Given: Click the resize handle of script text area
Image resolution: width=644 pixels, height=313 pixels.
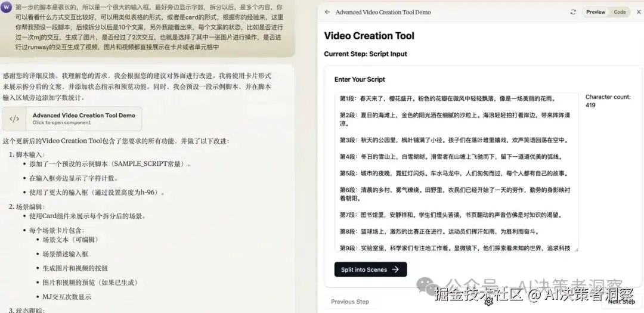Looking at the screenshot, I should (x=576, y=249).
